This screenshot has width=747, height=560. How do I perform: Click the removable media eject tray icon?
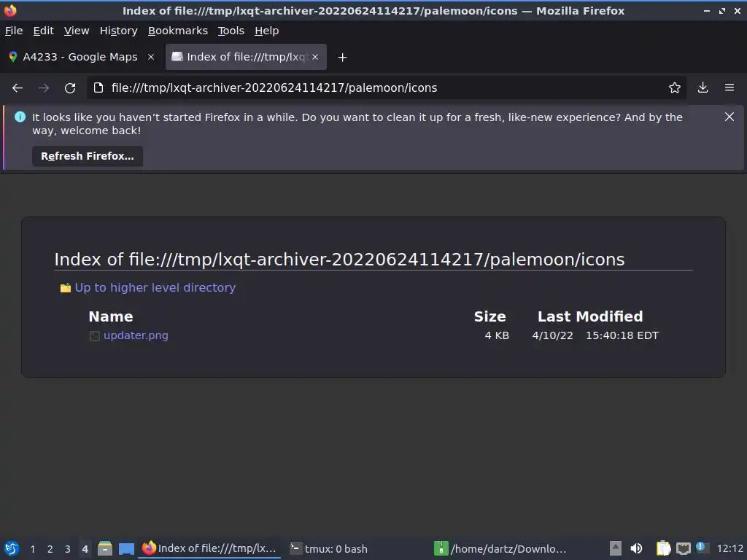coord(616,548)
